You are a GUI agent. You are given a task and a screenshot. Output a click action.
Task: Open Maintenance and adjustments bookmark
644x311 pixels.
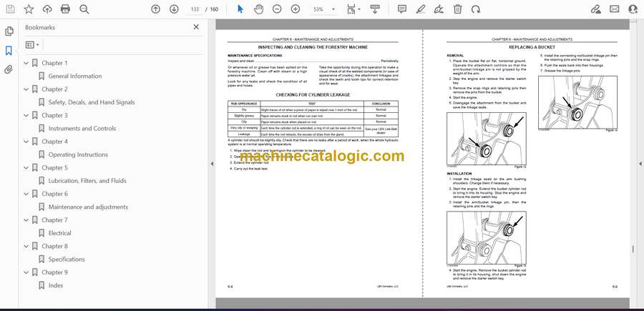click(88, 207)
